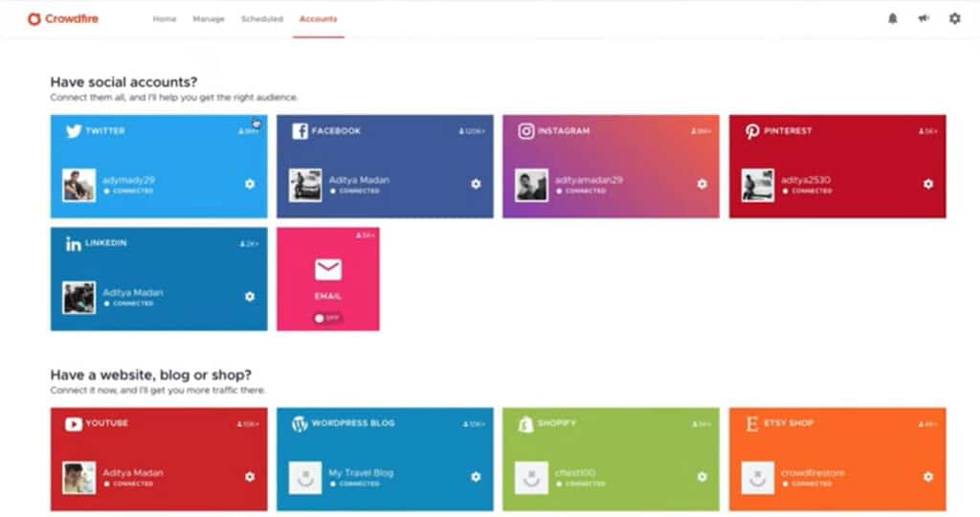980x517 pixels.
Task: Open the top-right settings gear
Action: pos(954,19)
